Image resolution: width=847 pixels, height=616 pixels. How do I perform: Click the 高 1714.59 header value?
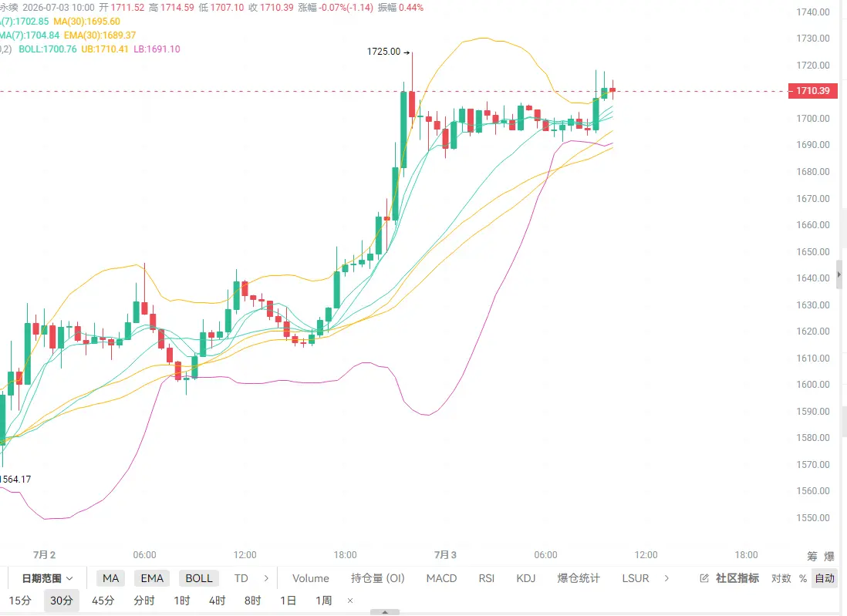pos(171,8)
